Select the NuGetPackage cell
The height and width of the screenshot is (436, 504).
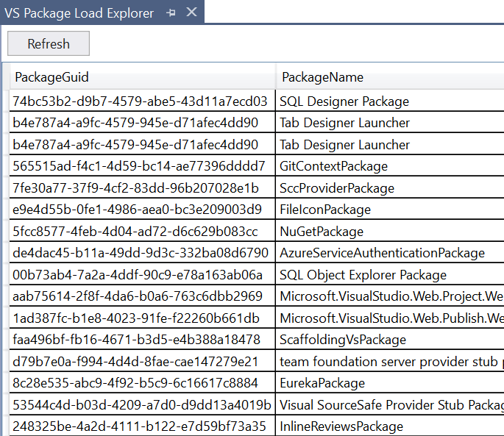click(x=390, y=232)
